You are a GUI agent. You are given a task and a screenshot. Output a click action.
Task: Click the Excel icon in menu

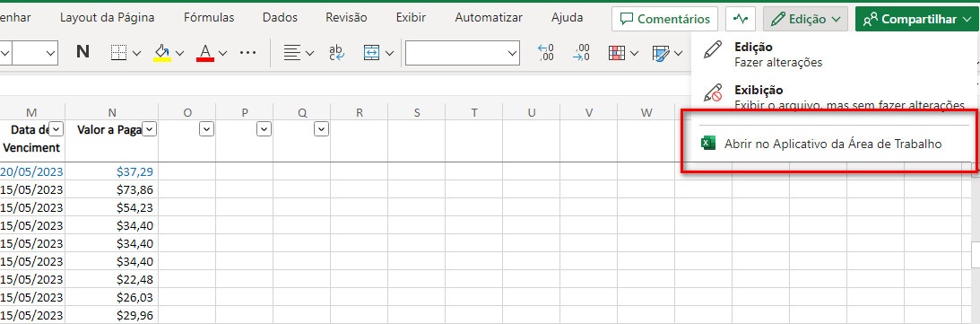[708, 144]
